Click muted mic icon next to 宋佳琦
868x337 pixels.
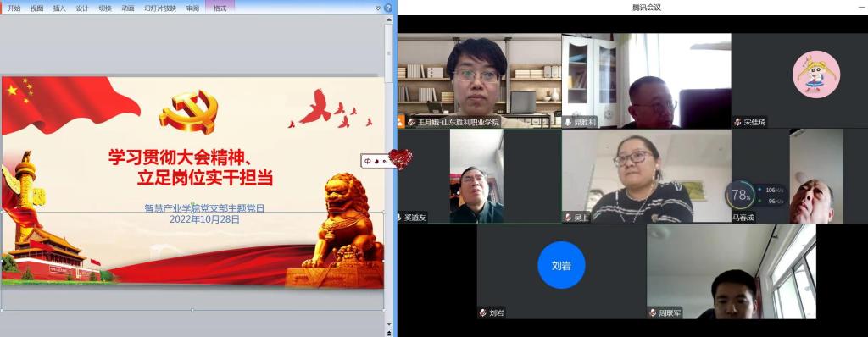(x=738, y=122)
